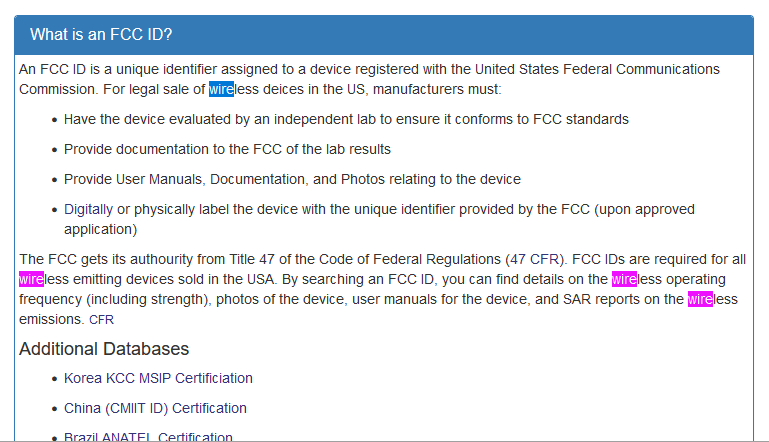
Task: Follow the China (CMIIT ID) Certification link
Action: [155, 408]
